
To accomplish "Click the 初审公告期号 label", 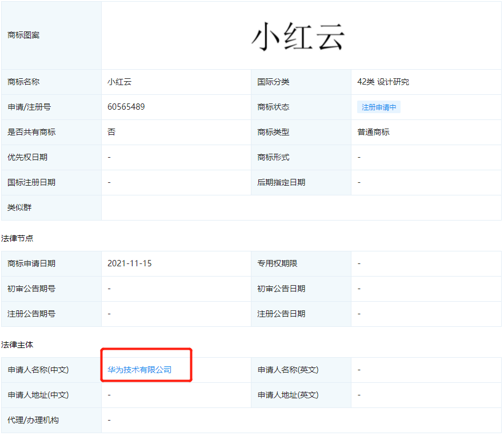I will [x=31, y=289].
